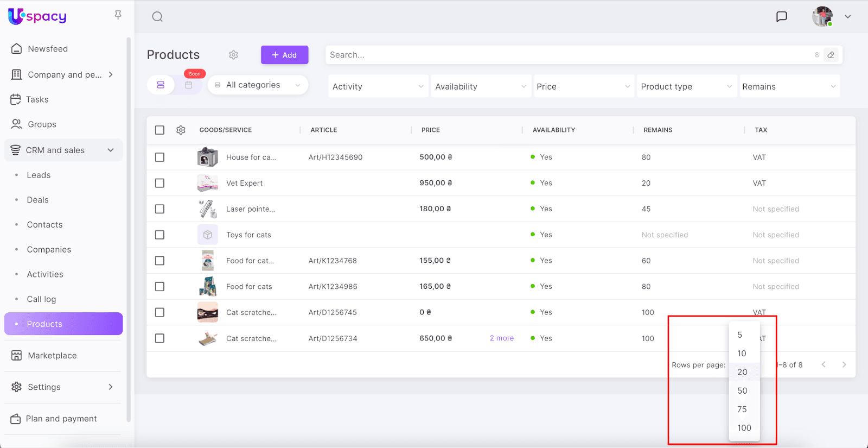Open the All categories dropdown
Image resolution: width=868 pixels, height=448 pixels.
tap(258, 85)
